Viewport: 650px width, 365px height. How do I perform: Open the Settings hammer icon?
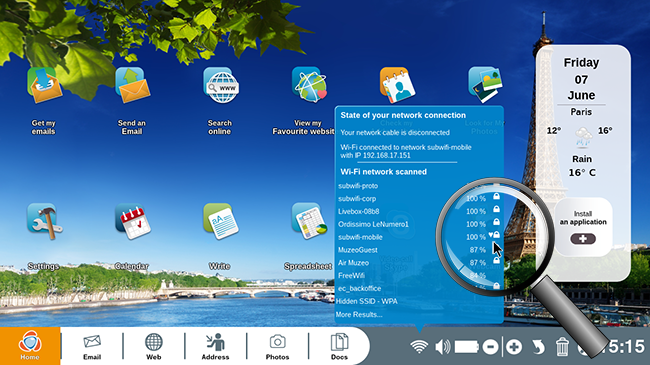(x=44, y=221)
